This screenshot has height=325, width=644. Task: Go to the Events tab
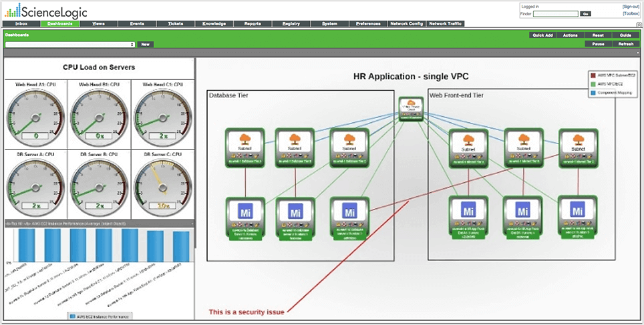tap(137, 24)
